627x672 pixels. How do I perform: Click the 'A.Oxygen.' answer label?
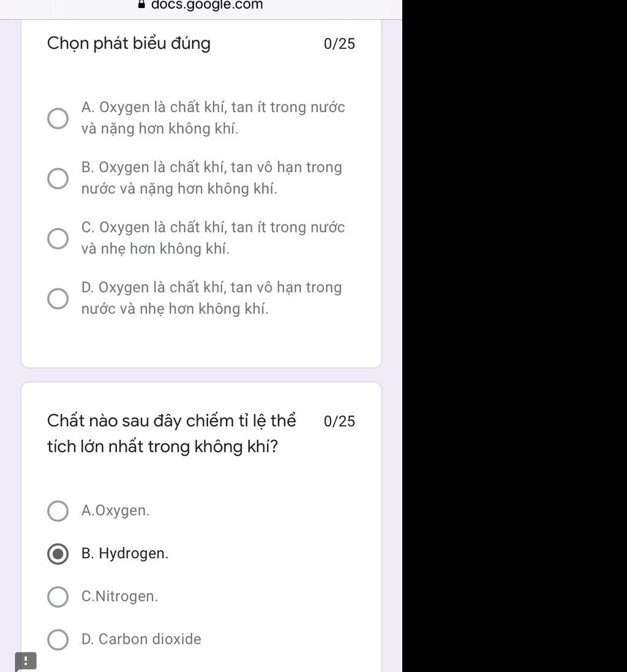pyautogui.click(x=115, y=510)
